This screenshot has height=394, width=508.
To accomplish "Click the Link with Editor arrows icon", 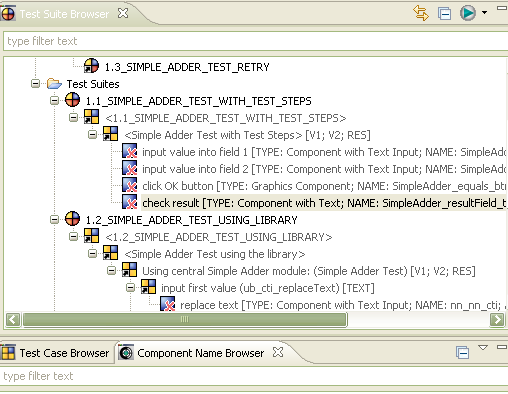I will coord(421,13).
